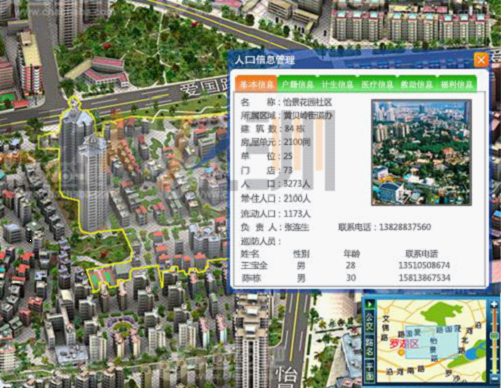501x388 pixels.
Task: Click the 巡防人员 label
Action: pos(261,241)
